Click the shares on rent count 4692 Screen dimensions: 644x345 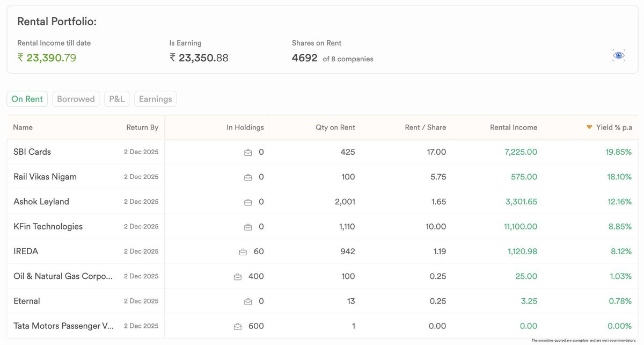(305, 58)
